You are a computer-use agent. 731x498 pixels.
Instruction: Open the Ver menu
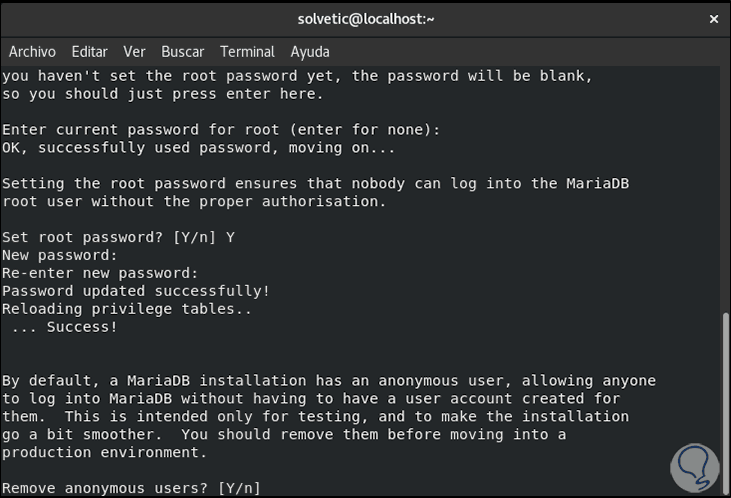coord(134,52)
